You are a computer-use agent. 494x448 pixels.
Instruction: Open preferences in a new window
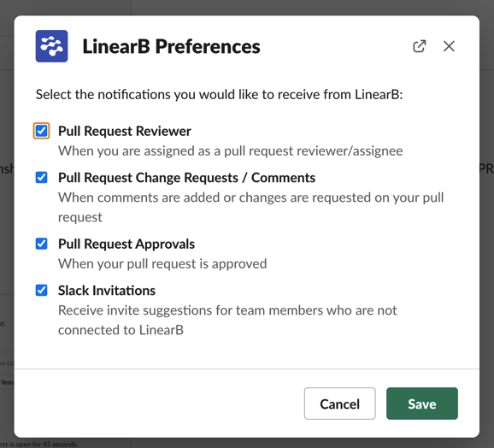[x=420, y=46]
